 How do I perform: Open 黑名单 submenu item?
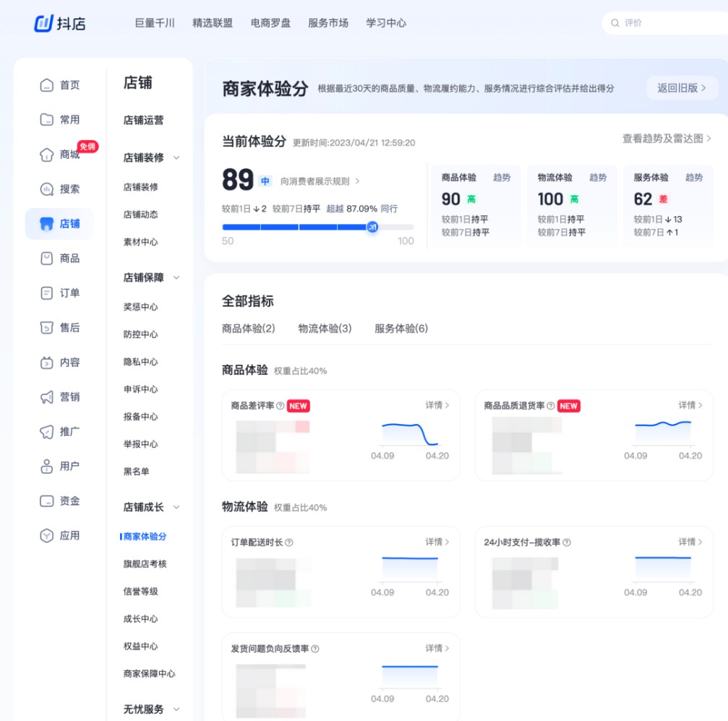click(136, 471)
